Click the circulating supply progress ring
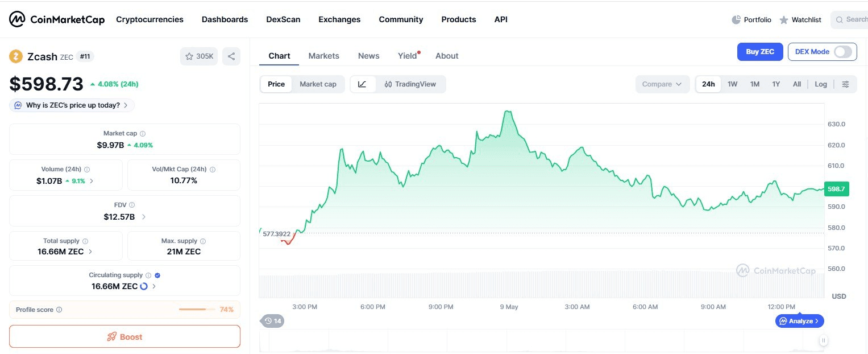 tap(144, 286)
